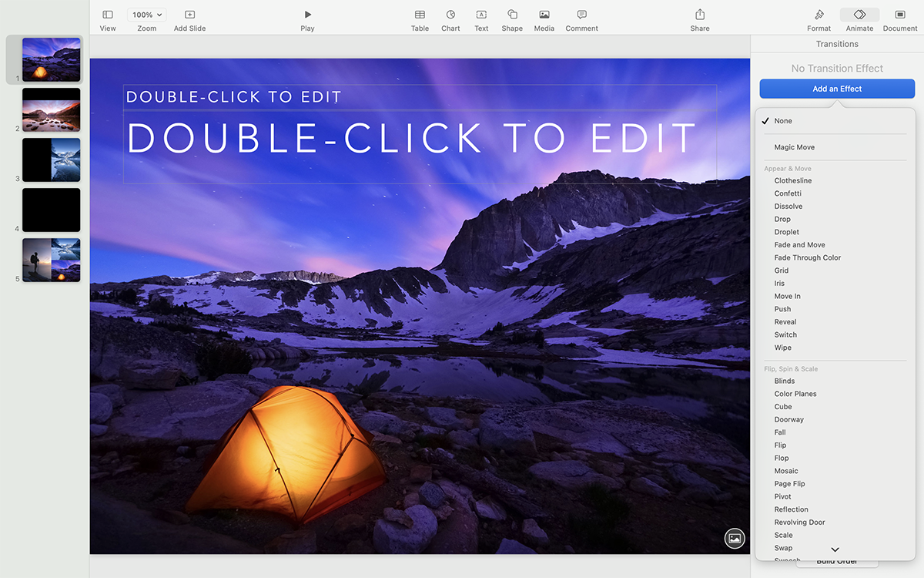This screenshot has height=578, width=924.
Task: Click the Add an Effect button
Action: click(x=836, y=88)
